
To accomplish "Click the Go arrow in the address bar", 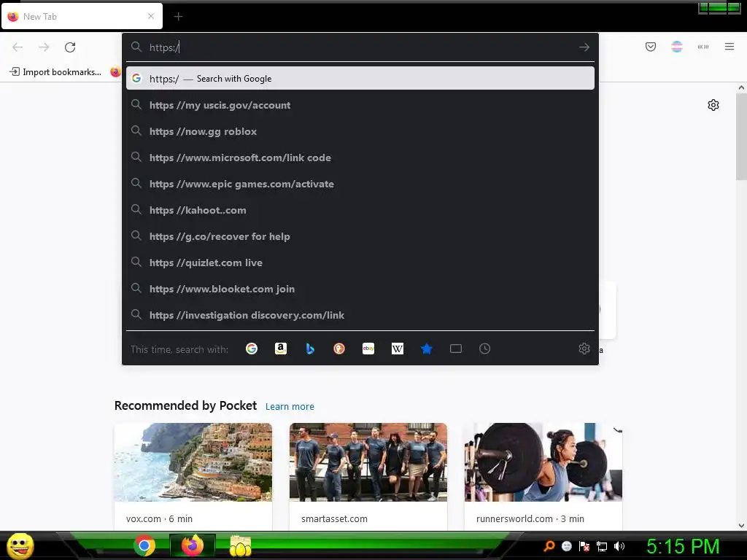I will [x=584, y=47].
